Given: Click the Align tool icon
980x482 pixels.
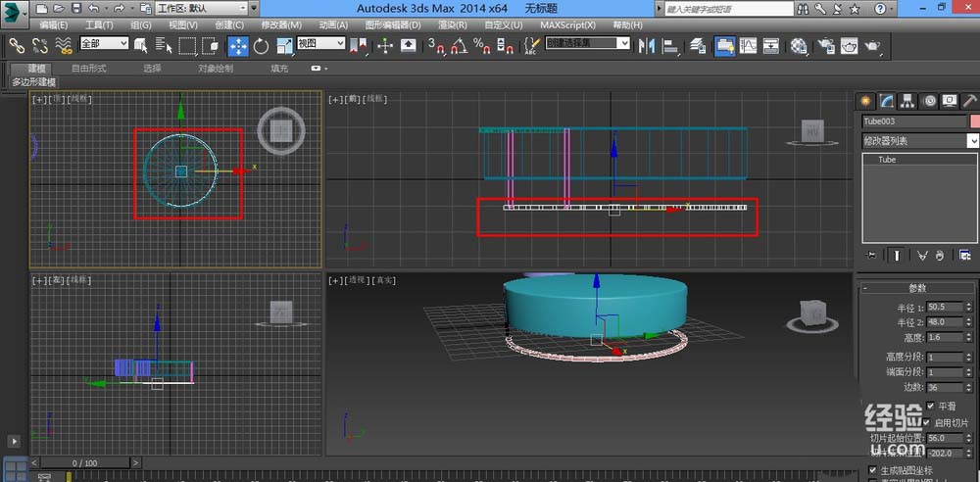Looking at the screenshot, I should (x=670, y=46).
